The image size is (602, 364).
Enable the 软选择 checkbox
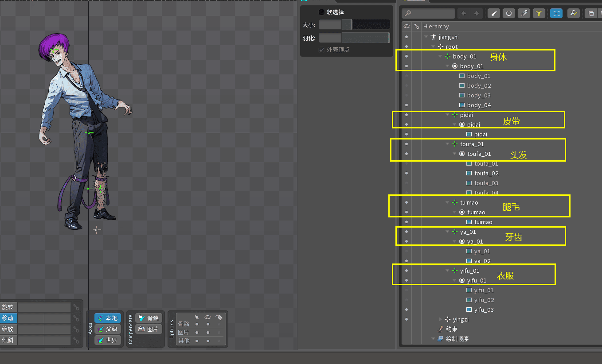tap(321, 12)
